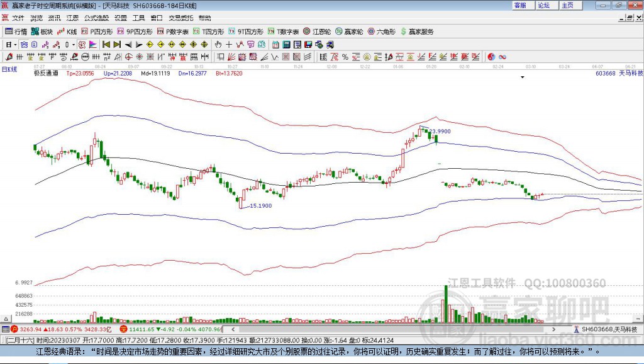Open the 江恩 menu

(x=72, y=18)
